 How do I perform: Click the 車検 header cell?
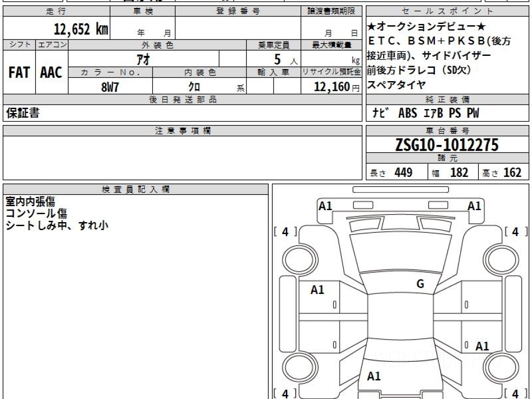click(143, 12)
